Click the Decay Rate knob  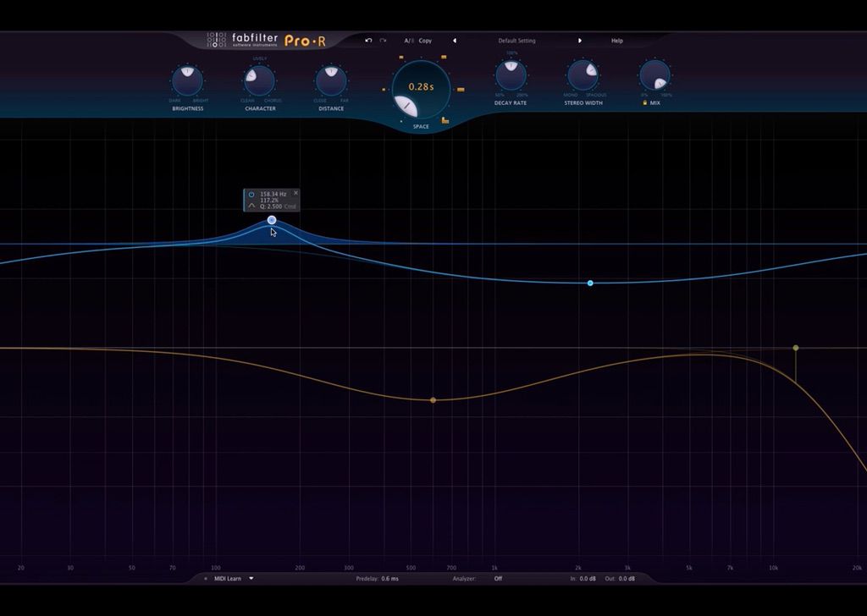point(511,75)
